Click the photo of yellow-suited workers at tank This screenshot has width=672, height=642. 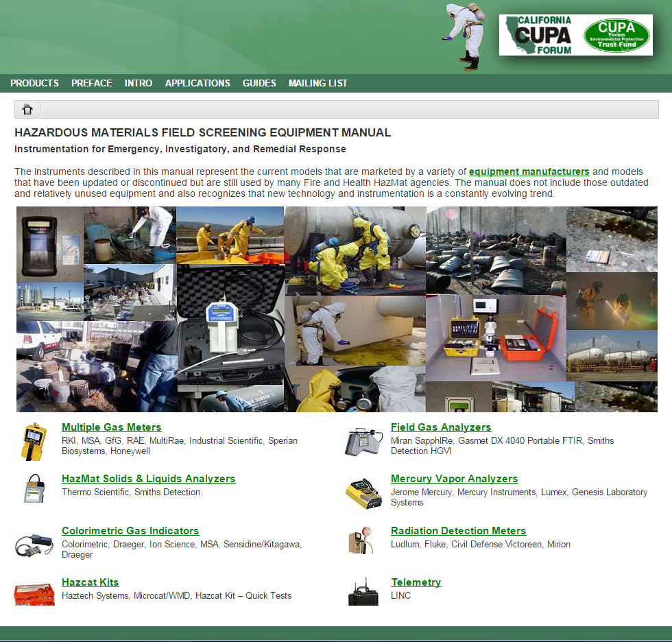pos(355,251)
